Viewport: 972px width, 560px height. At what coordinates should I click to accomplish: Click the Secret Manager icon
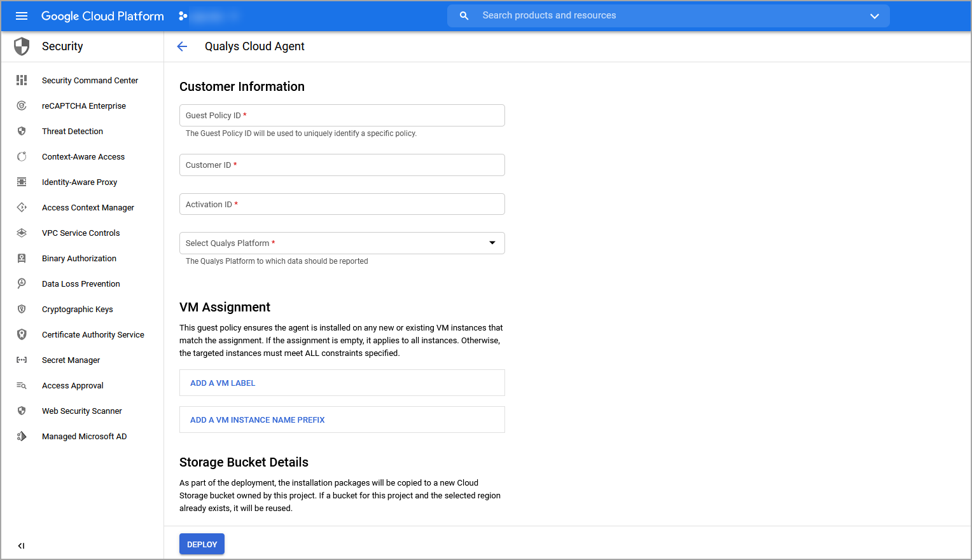point(22,360)
